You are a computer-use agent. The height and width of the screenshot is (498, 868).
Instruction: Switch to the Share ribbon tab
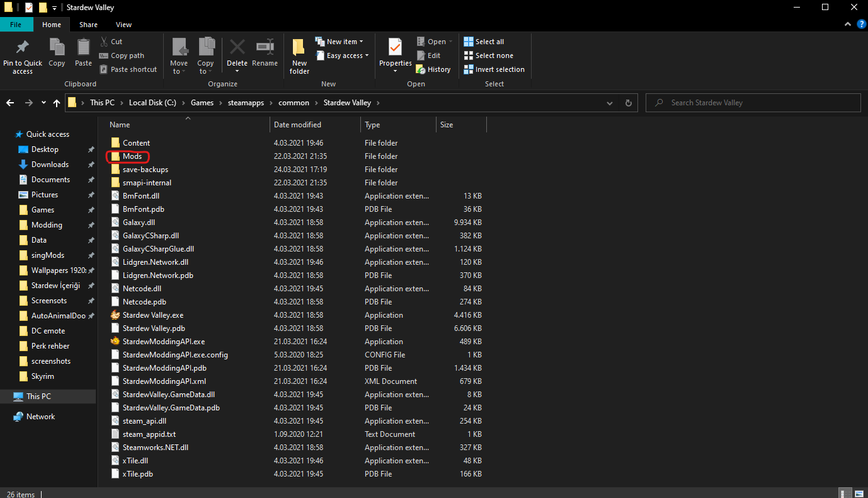point(88,25)
